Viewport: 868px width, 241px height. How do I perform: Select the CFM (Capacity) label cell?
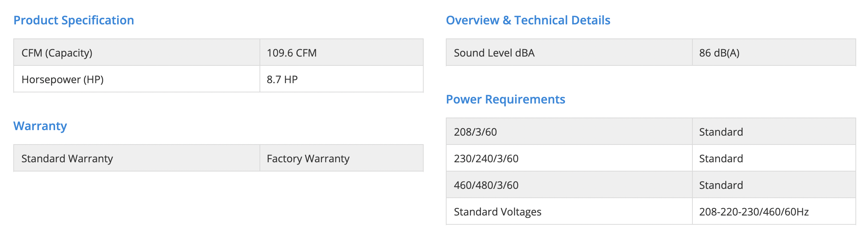click(57, 53)
